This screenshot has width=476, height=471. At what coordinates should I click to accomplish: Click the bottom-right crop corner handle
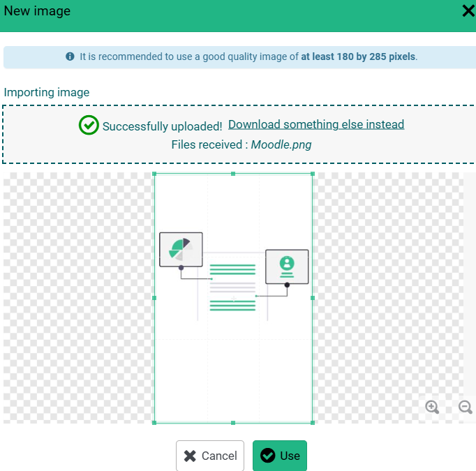tap(313, 423)
